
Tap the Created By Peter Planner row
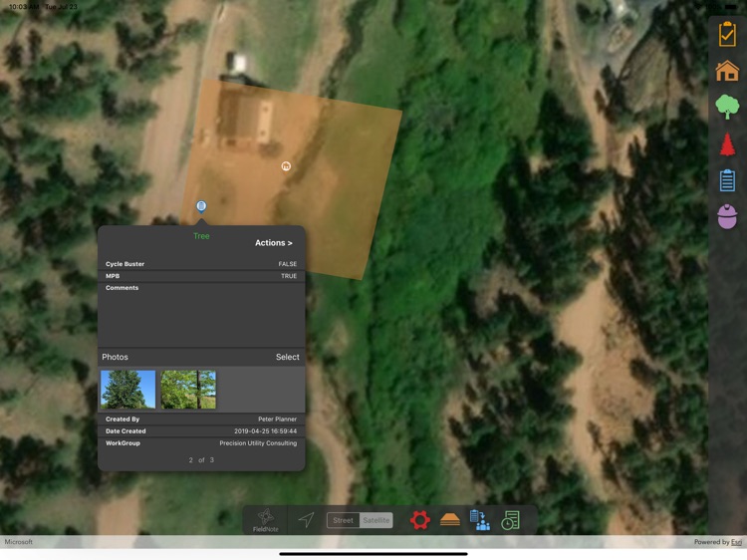[x=201, y=419]
